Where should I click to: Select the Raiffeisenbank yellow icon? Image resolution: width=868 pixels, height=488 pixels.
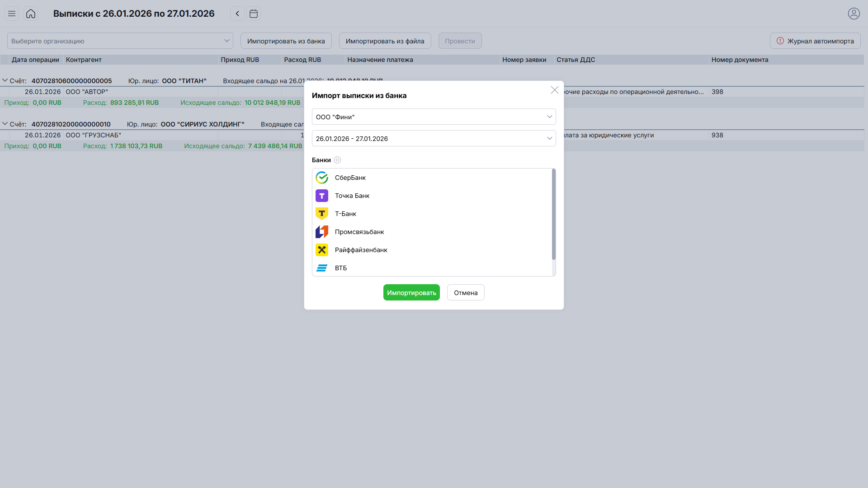(321, 250)
